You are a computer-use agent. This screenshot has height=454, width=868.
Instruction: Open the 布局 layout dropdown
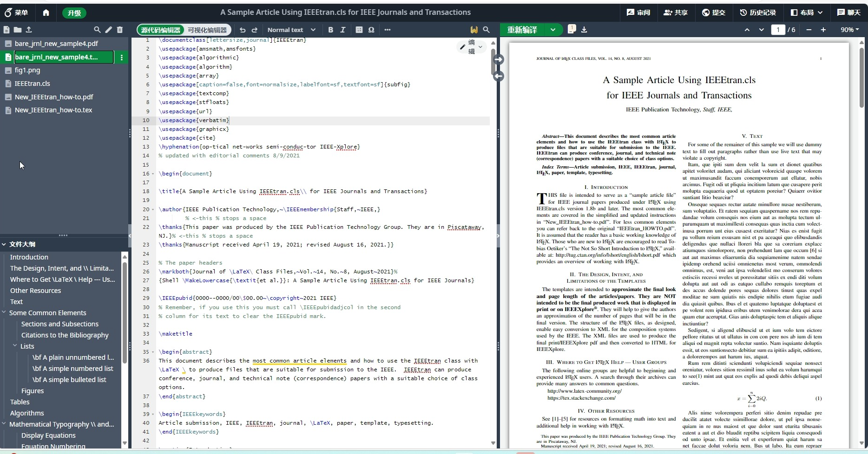point(807,13)
